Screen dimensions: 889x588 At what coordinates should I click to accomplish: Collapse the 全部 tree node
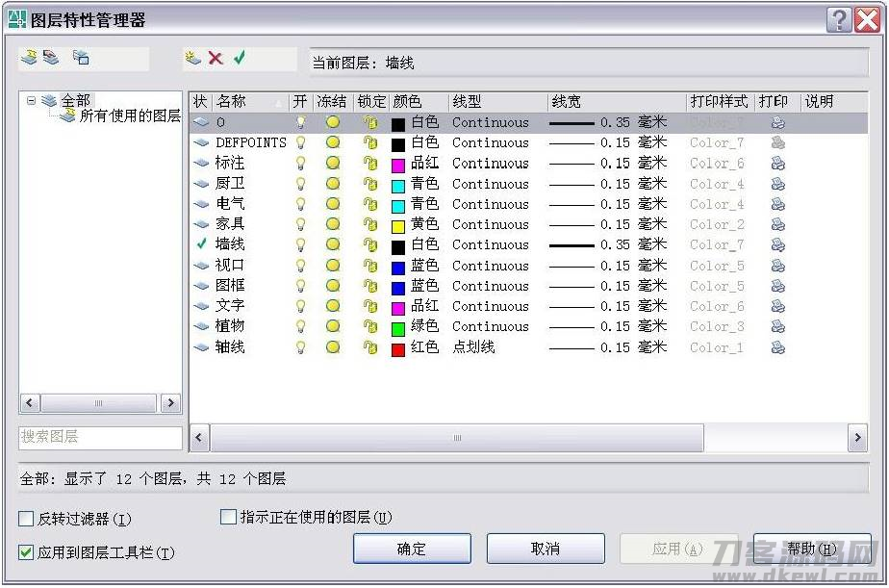pyautogui.click(x=31, y=101)
